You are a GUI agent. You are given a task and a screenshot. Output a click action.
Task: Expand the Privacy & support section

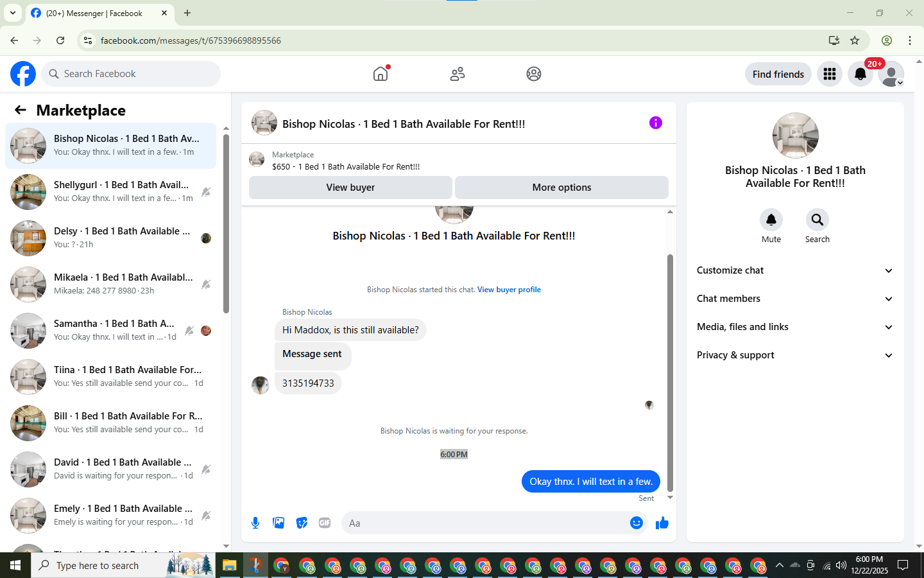tap(796, 355)
